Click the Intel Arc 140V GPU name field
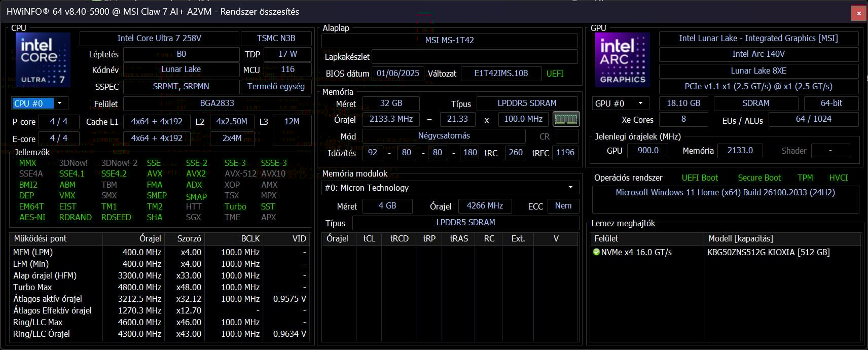 tap(758, 54)
